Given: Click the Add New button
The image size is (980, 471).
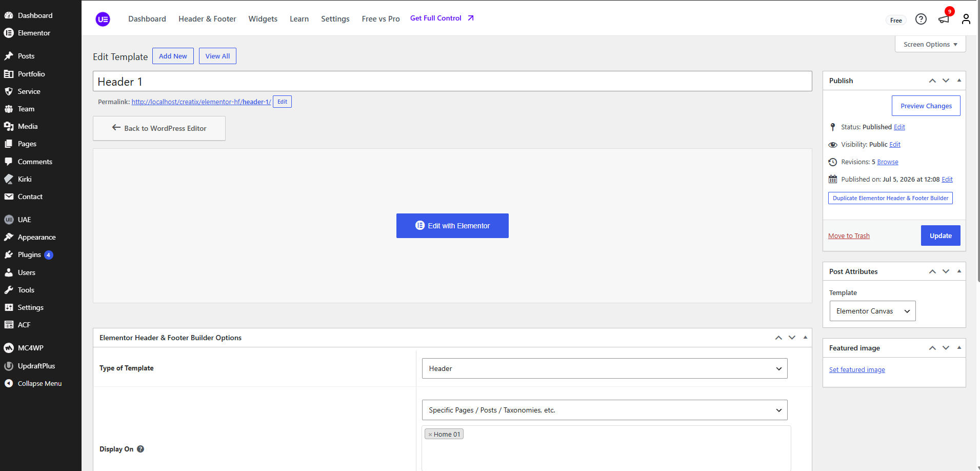Looking at the screenshot, I should (x=173, y=56).
